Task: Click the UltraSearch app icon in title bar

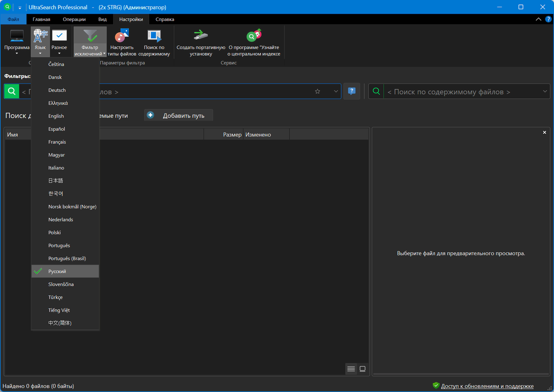Action: (x=7, y=7)
